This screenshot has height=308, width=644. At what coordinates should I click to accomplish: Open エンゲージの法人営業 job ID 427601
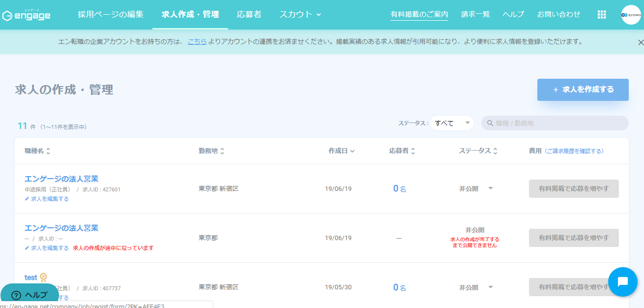(x=61, y=179)
